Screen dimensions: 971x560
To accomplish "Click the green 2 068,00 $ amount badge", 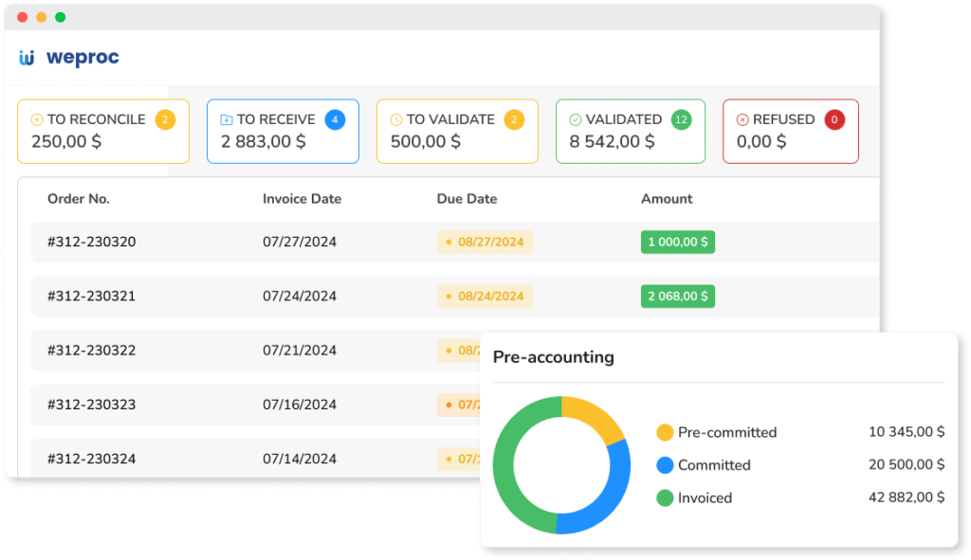I will [x=677, y=296].
